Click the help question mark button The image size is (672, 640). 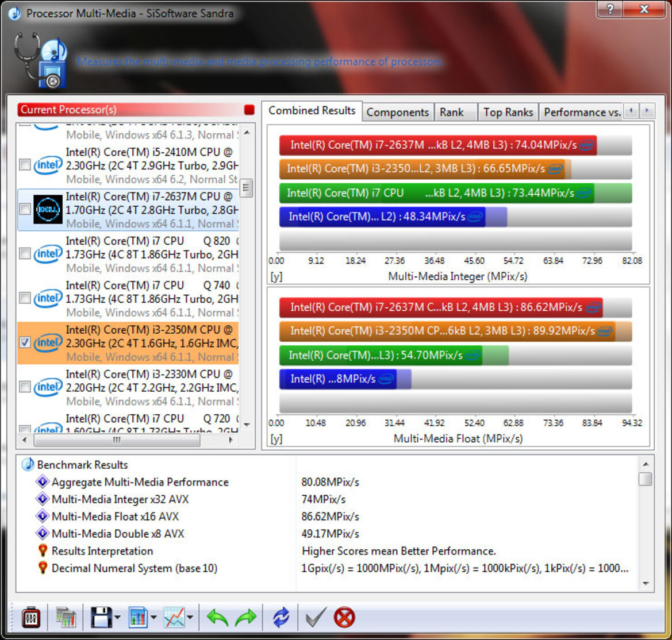(x=610, y=9)
